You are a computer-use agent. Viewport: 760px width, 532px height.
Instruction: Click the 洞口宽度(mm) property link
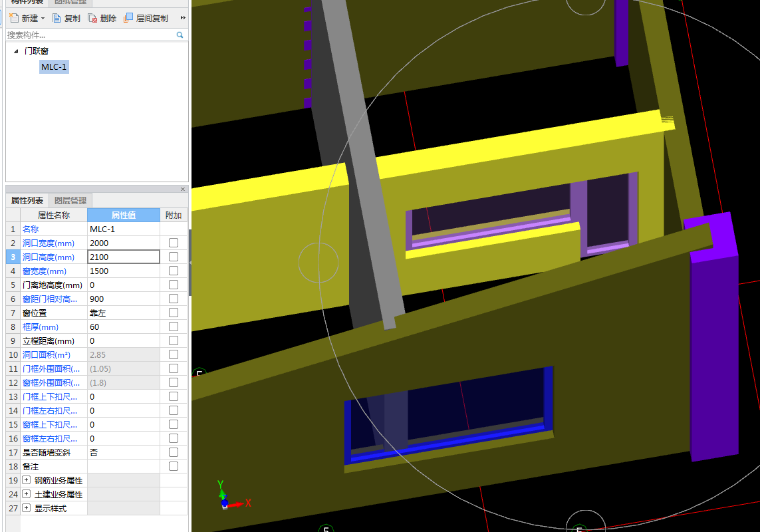(49, 243)
